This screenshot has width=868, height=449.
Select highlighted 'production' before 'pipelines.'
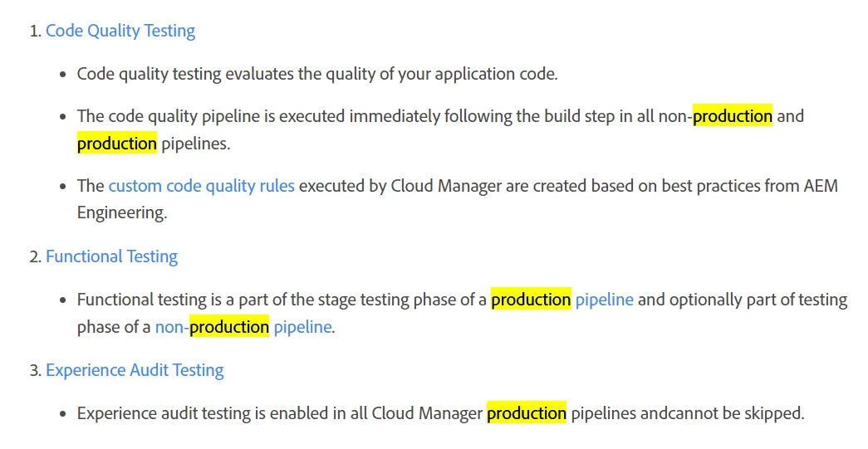coord(117,144)
